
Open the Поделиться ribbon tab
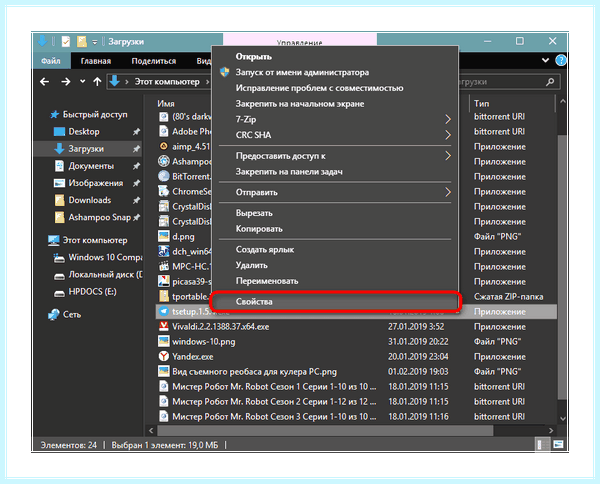[x=154, y=61]
